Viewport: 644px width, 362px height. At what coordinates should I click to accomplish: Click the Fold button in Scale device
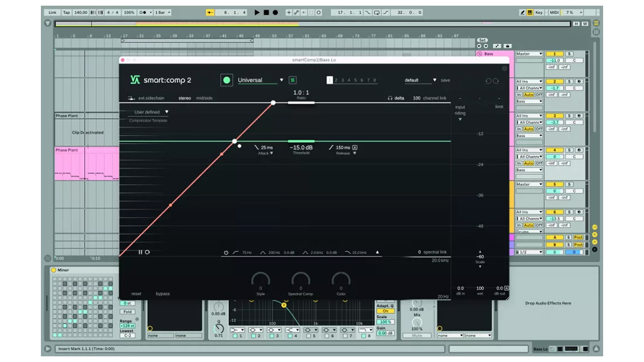[127, 312]
